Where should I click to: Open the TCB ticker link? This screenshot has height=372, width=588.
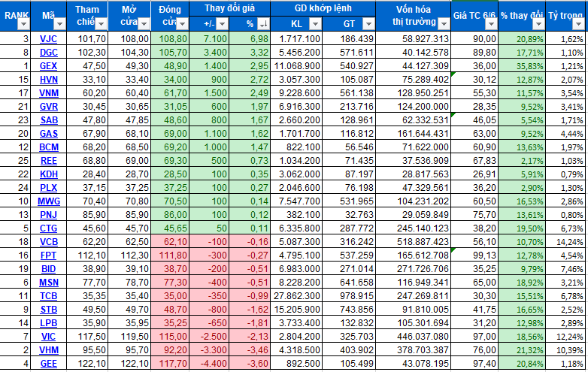click(x=48, y=295)
